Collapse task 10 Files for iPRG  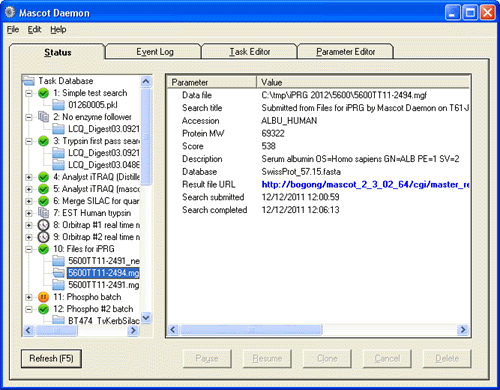click(x=29, y=249)
